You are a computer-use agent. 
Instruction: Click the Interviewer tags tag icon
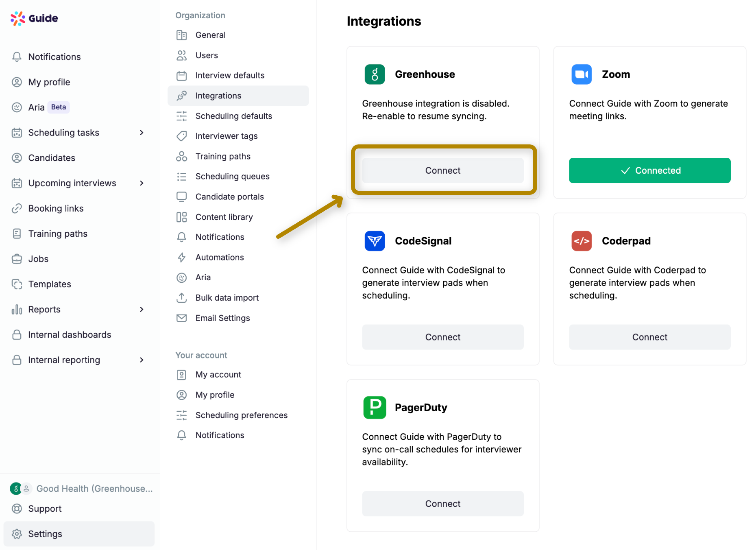point(181,136)
